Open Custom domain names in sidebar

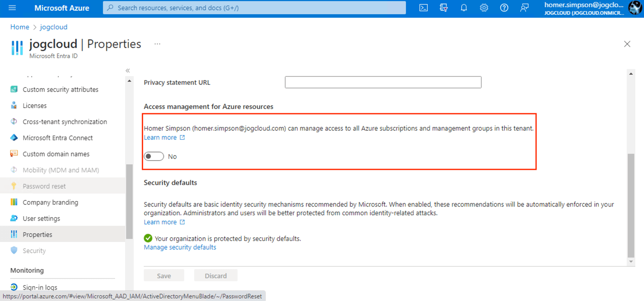56,154
